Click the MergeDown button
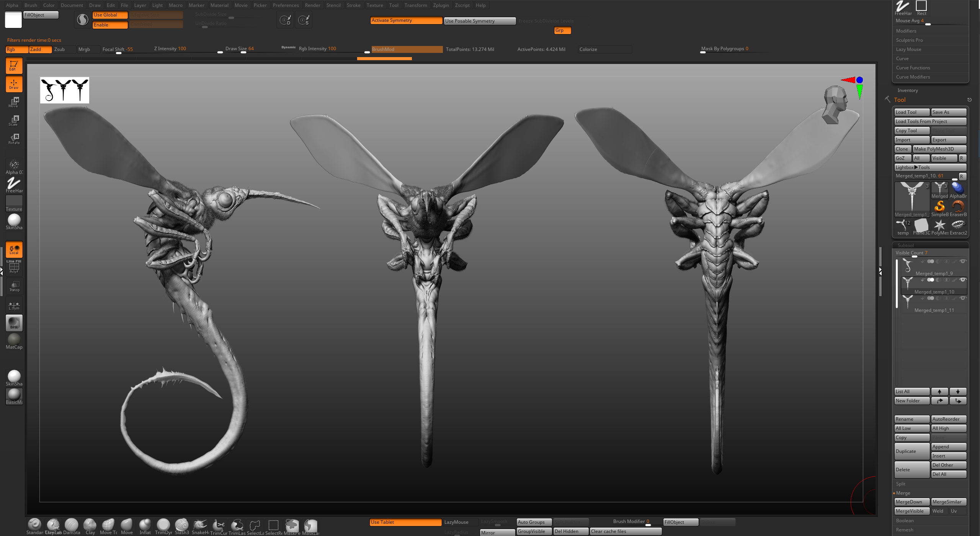The image size is (980, 536). coord(911,502)
